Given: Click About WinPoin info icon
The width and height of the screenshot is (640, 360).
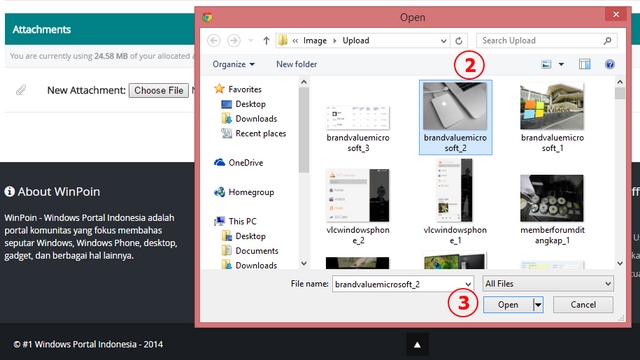Looking at the screenshot, I should (9, 191).
